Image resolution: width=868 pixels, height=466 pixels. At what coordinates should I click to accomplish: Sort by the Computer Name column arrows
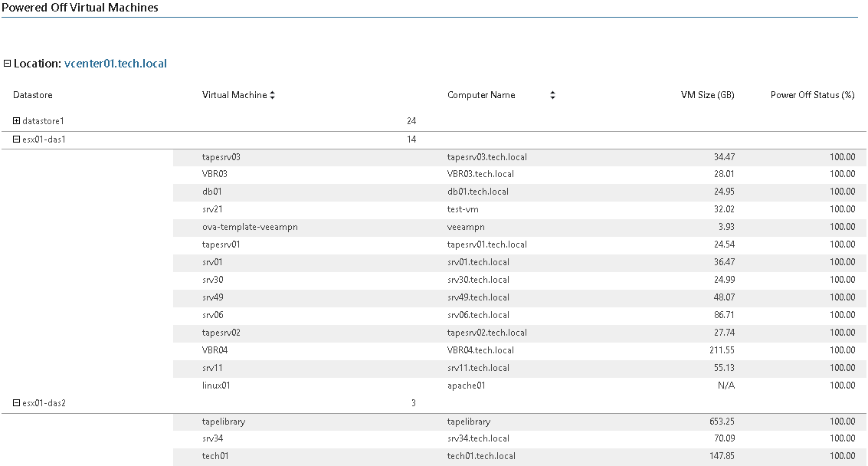pos(552,95)
